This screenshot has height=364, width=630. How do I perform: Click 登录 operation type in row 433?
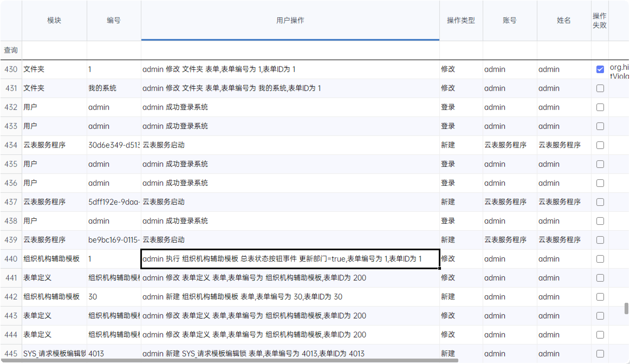461,126
